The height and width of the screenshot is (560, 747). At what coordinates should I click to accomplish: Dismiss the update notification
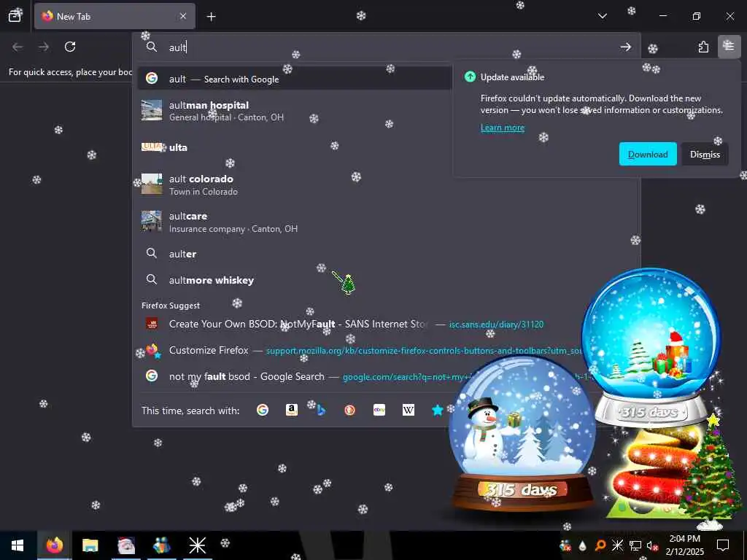coord(705,155)
